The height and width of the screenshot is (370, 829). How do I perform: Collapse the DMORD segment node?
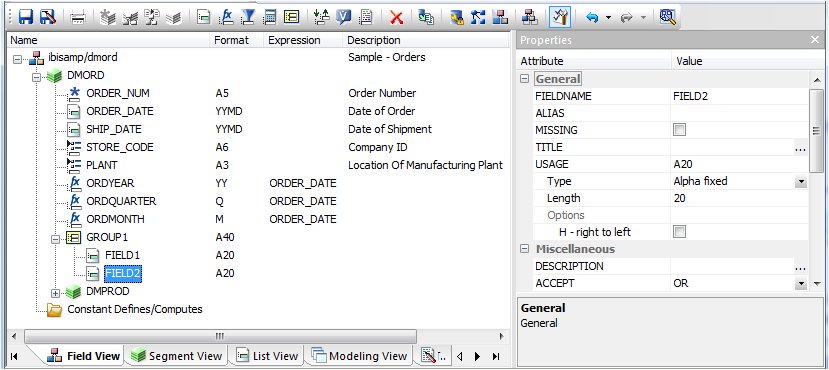tap(36, 77)
